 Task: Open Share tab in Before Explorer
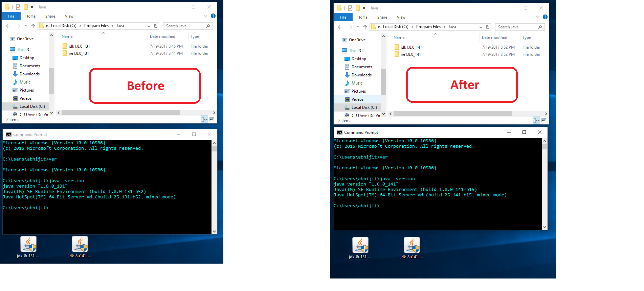pos(50,16)
